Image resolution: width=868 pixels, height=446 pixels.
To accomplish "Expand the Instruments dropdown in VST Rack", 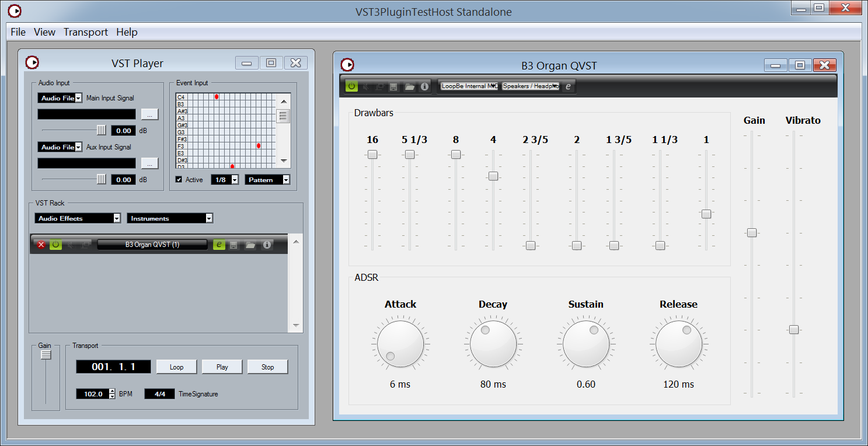I will tap(170, 218).
